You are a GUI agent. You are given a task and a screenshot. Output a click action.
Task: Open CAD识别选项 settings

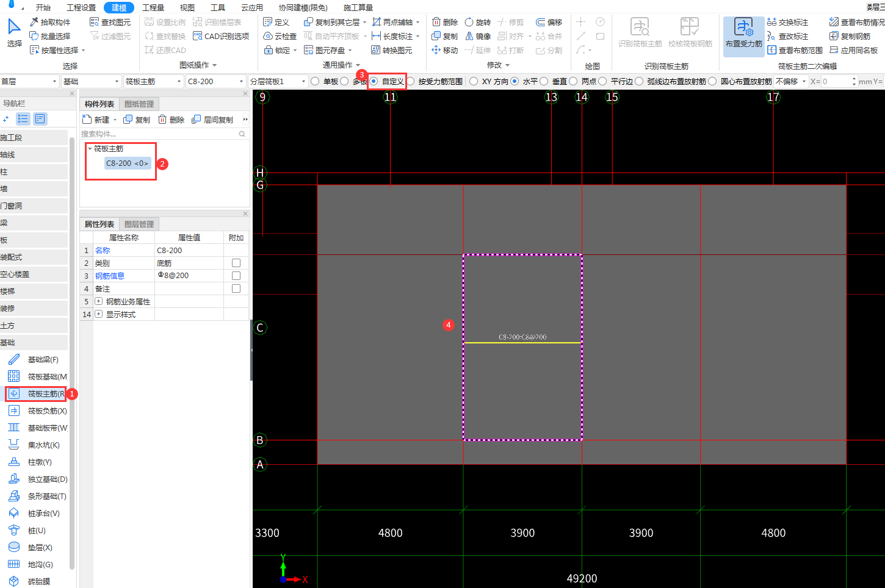(x=221, y=36)
